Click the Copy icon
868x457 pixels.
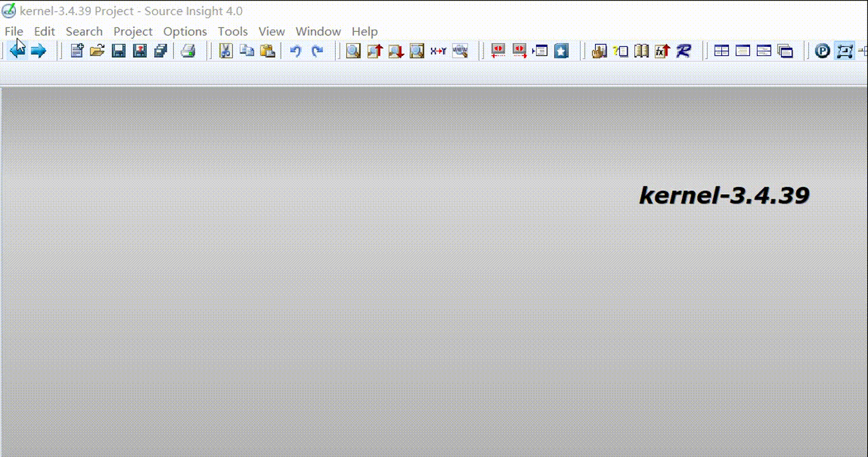[247, 51]
